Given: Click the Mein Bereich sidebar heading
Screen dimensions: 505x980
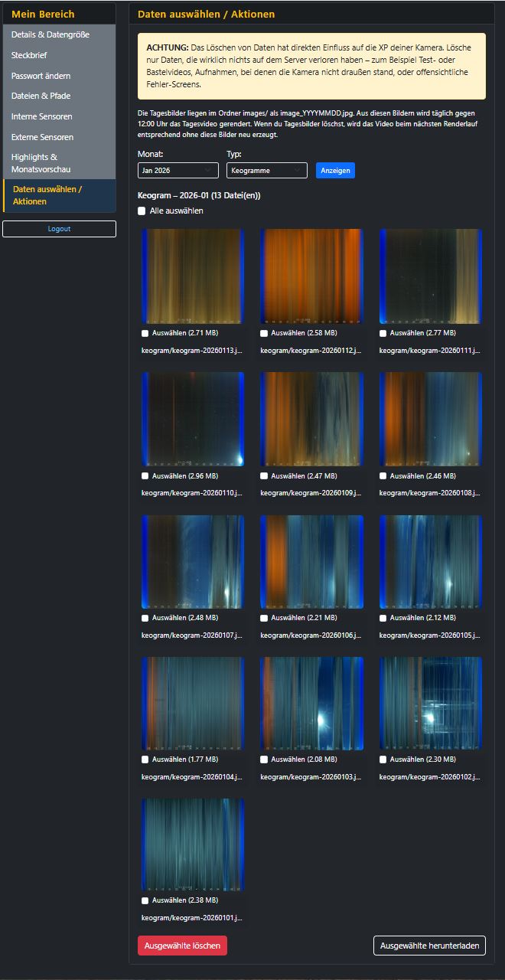Looking at the screenshot, I should pos(43,14).
